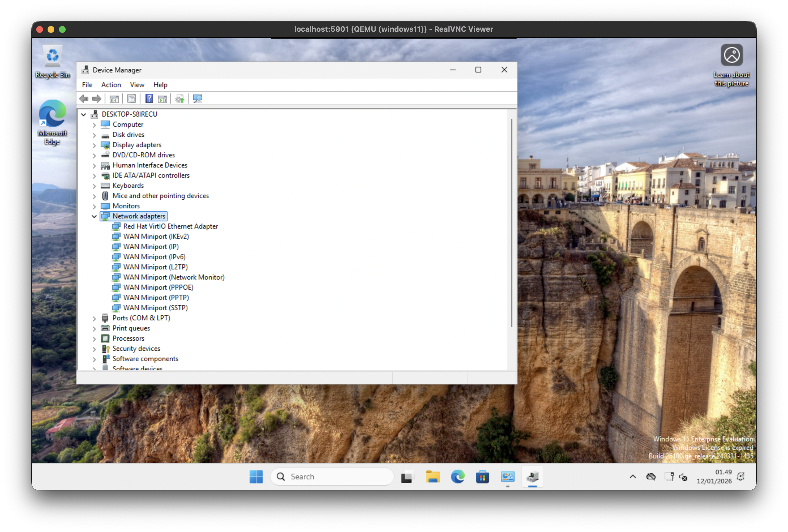Click the Update device driver toolbar icon
Screen dimensions: 788x532
point(180,99)
